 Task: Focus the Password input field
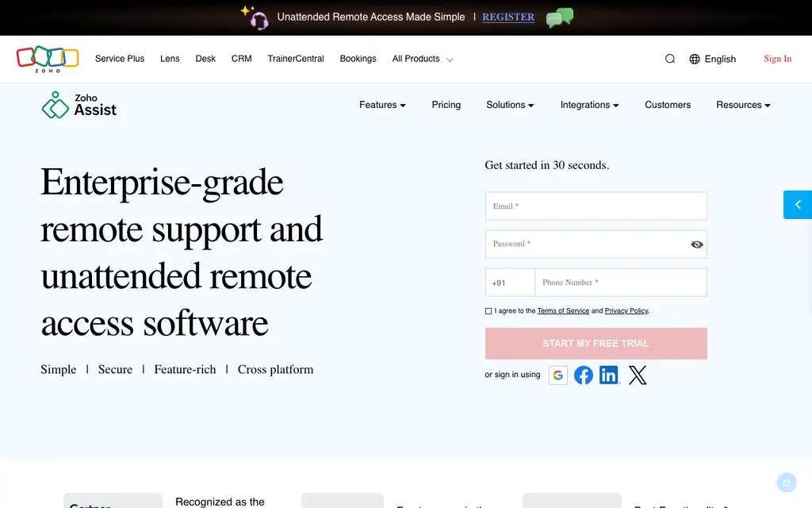[596, 244]
